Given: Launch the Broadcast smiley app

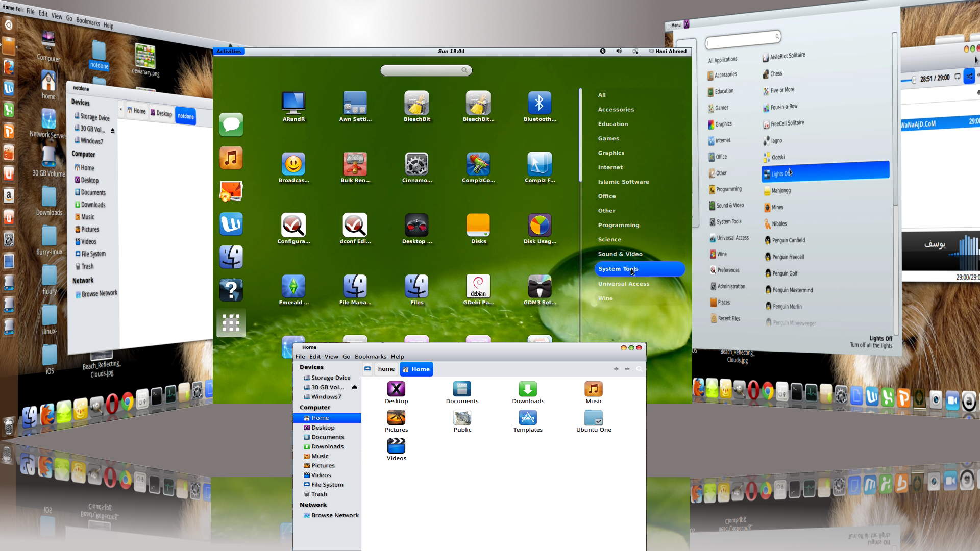Looking at the screenshot, I should pyautogui.click(x=293, y=164).
